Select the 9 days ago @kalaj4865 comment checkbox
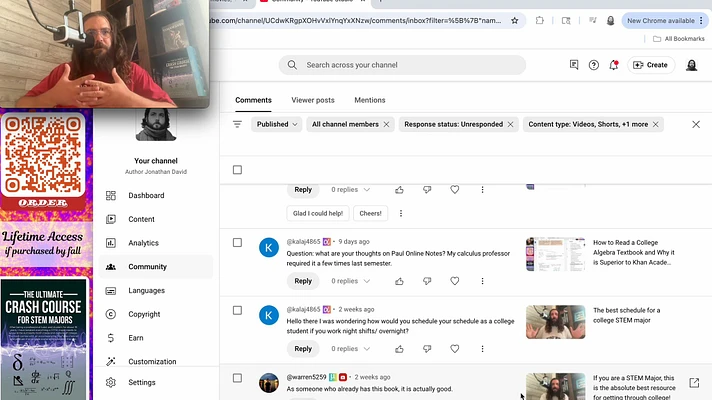The width and height of the screenshot is (712, 400). pos(237,242)
